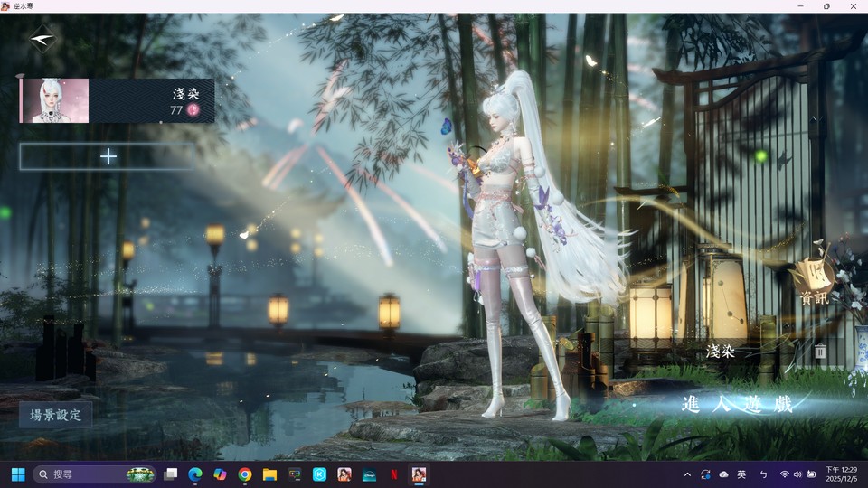The height and width of the screenshot is (488, 868).
Task: Open Google Chrome from the taskbar
Action: [x=245, y=474]
